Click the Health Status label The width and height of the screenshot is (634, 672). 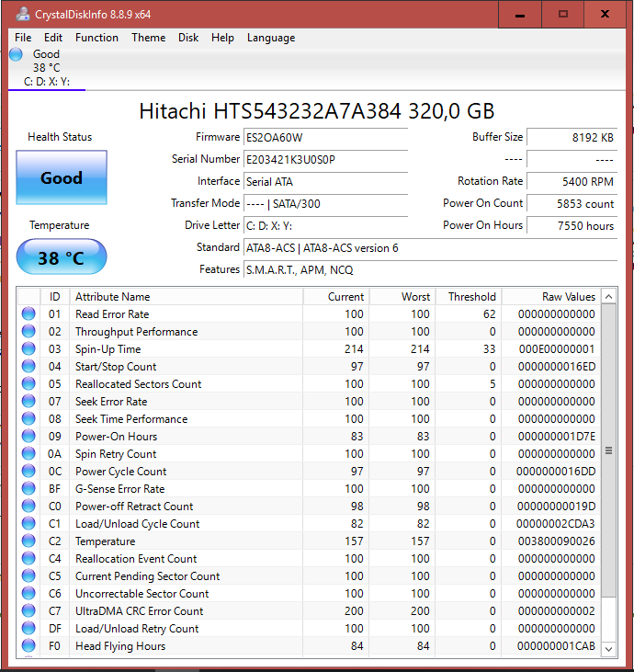click(60, 137)
